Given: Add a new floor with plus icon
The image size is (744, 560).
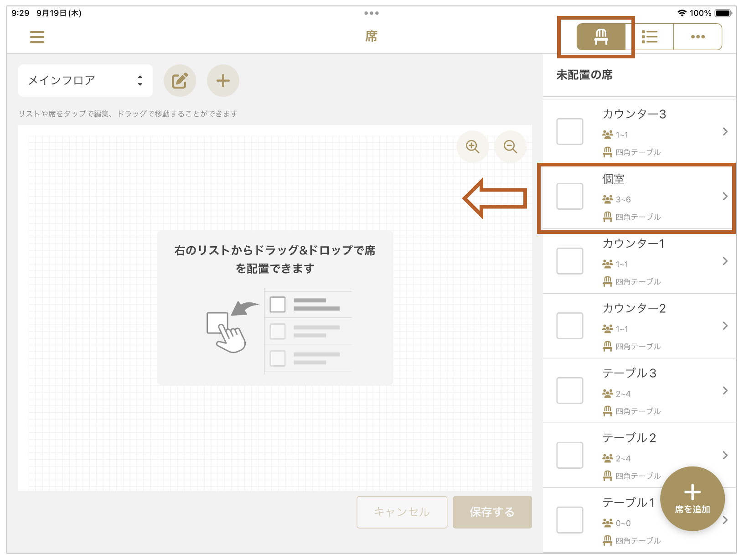Looking at the screenshot, I should click(x=223, y=81).
